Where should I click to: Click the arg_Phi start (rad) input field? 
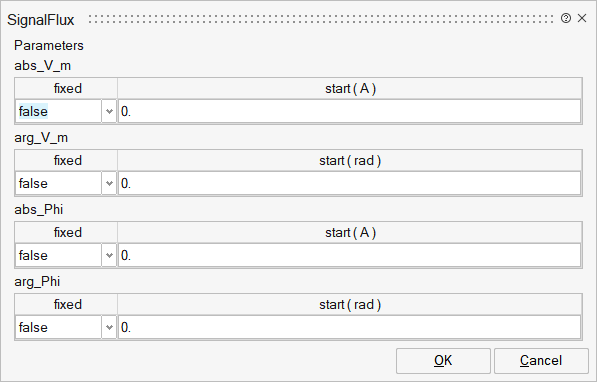[x=350, y=328]
